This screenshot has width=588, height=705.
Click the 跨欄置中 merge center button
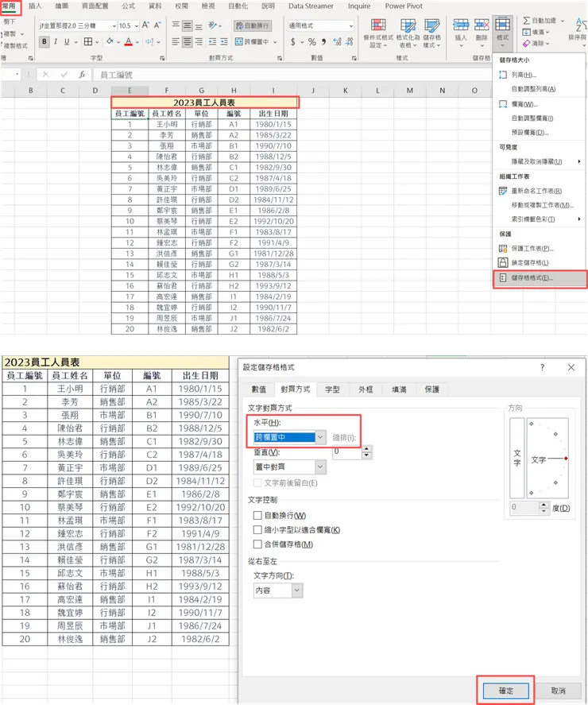pyautogui.click(x=252, y=42)
